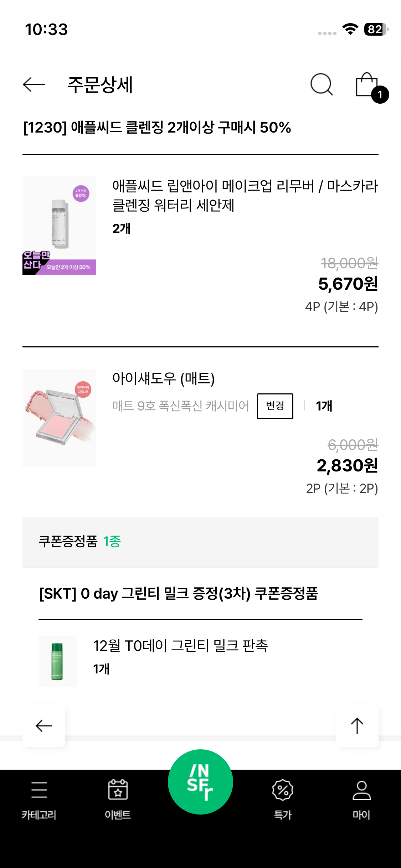This screenshot has width=401, height=868.
Task: Open 애플씨드 립앤아이 메이크업 리무버 product title
Action: pos(245,195)
